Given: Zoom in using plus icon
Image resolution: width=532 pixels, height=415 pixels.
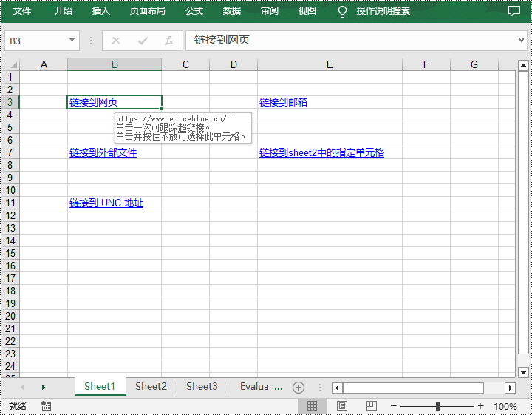Looking at the screenshot, I should pos(480,406).
